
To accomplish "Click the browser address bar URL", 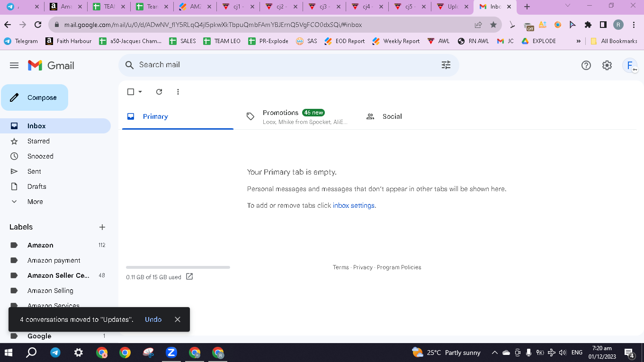I will [213, 25].
